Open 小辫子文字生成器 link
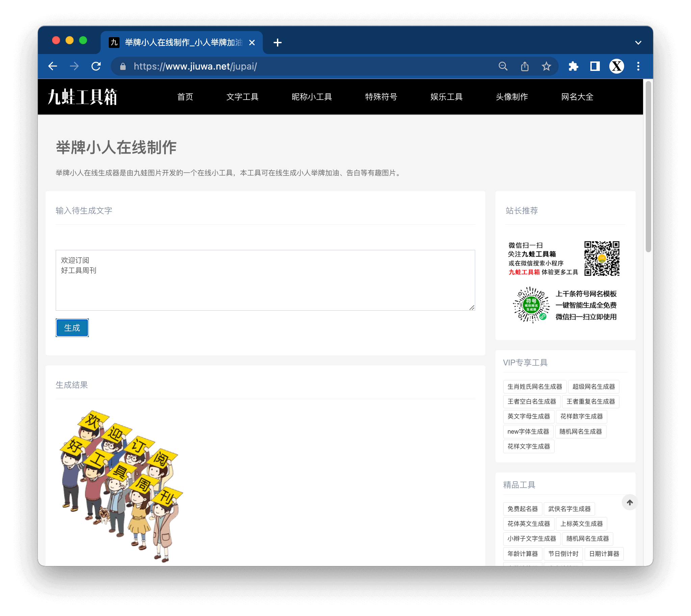This screenshot has width=691, height=616. tap(531, 538)
